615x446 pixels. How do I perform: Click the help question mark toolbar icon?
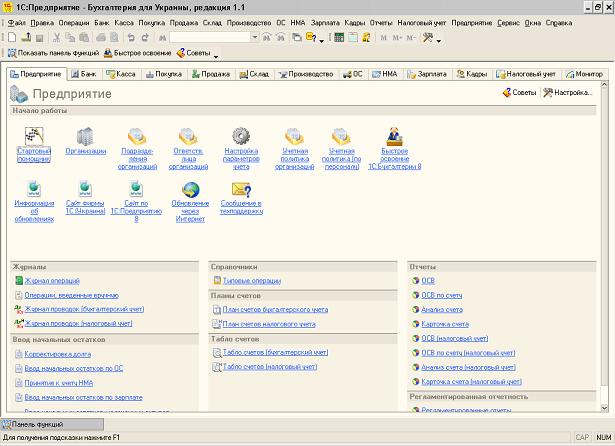click(x=311, y=38)
